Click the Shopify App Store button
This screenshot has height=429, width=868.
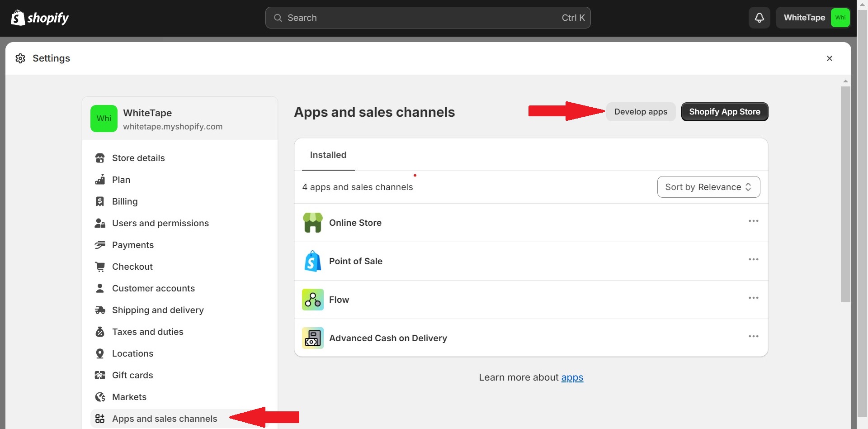point(725,112)
